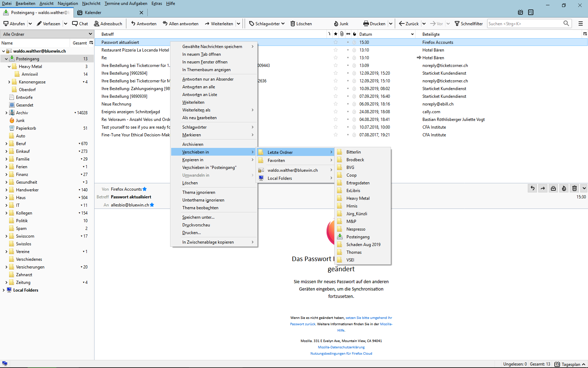Screen dimensions: 588x368
Task: Choose Heavy Metal folder in submenu
Action: point(358,198)
